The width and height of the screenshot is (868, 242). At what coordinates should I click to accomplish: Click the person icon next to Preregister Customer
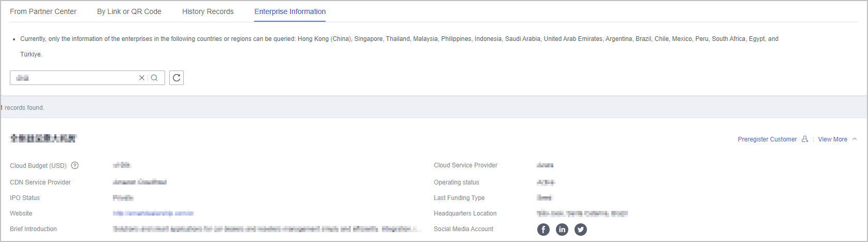click(805, 139)
